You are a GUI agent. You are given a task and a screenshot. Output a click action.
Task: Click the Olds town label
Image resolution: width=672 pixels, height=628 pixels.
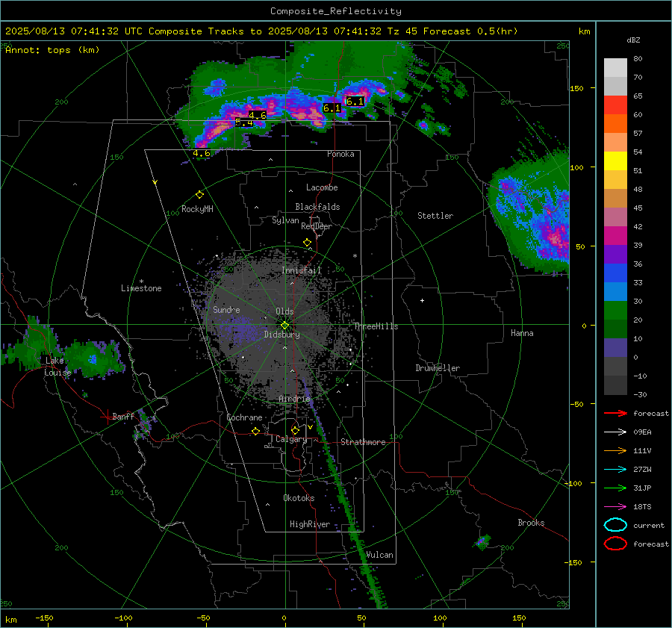point(284,311)
